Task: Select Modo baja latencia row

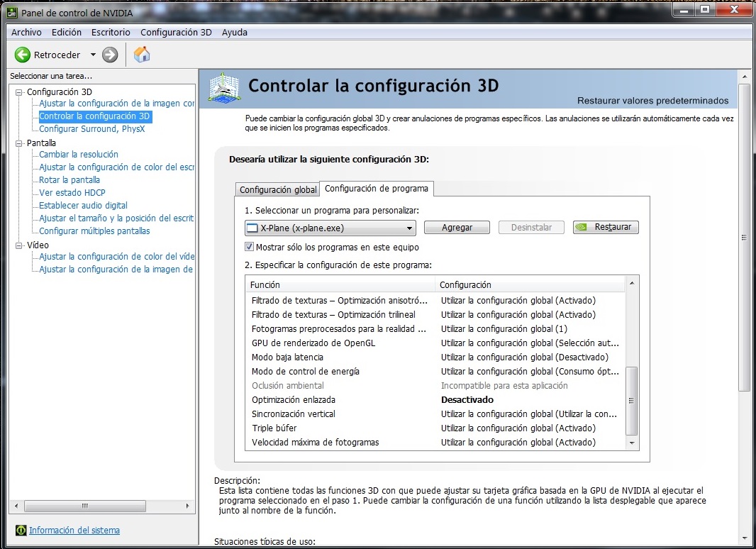Action: pyautogui.click(x=435, y=357)
